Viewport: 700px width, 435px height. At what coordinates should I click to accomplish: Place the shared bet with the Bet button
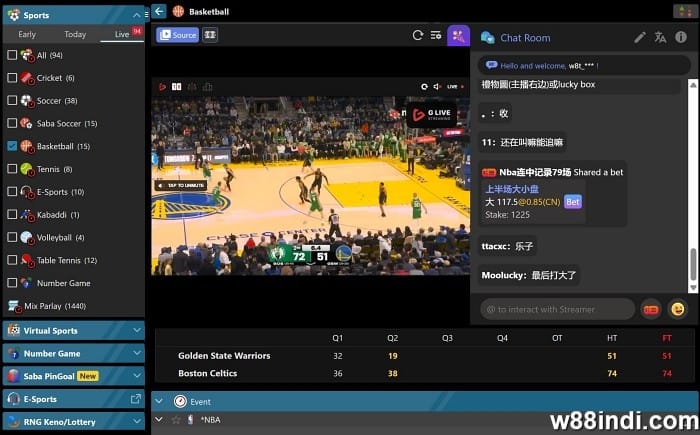(573, 202)
